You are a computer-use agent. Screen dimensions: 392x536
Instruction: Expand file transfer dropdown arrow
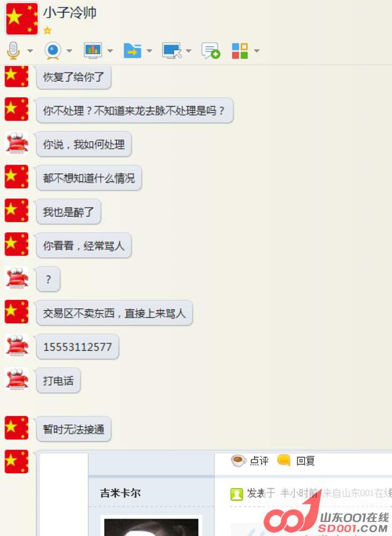(x=149, y=51)
